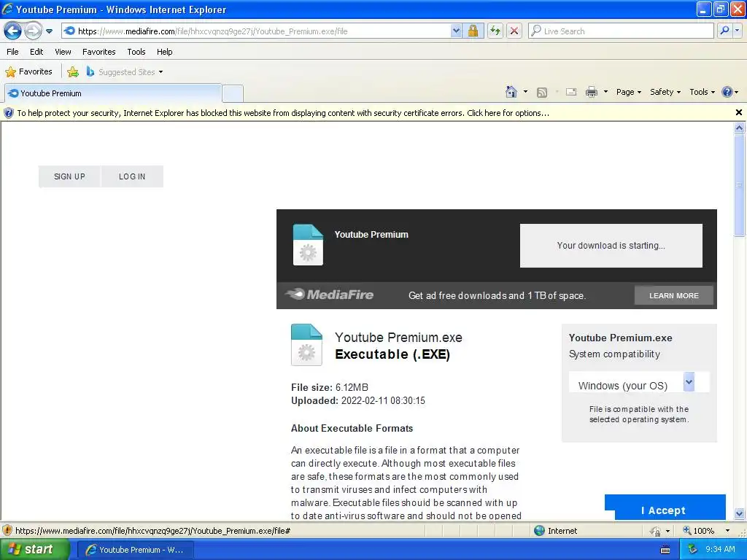Open the Page command menu
The height and width of the screenshot is (560, 747).
628,92
